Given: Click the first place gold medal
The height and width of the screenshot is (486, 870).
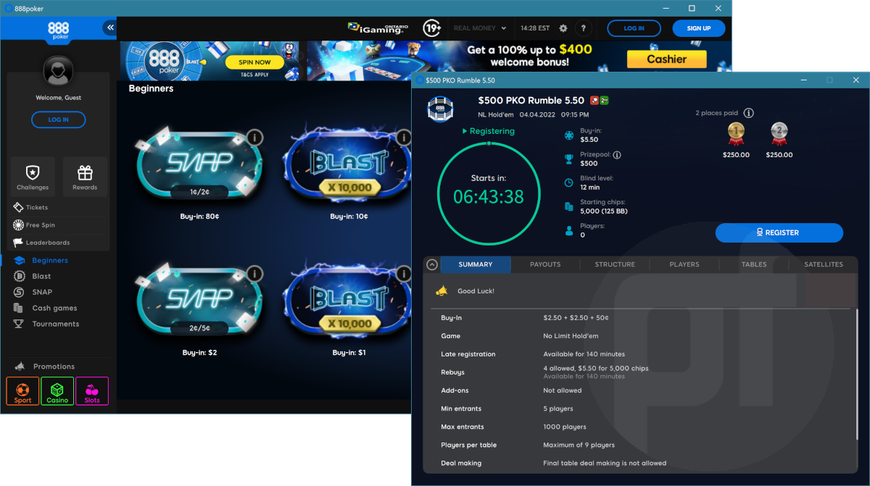Looking at the screenshot, I should pyautogui.click(x=736, y=134).
